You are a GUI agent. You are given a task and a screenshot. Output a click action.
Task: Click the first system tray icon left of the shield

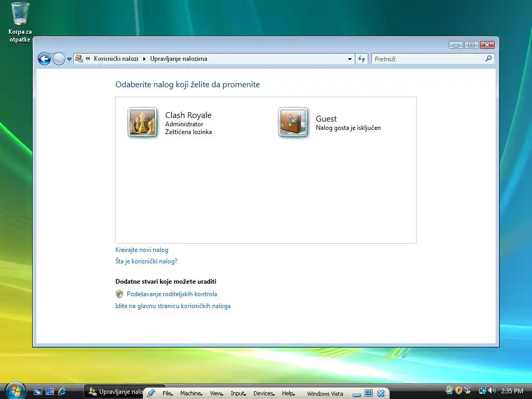point(449,391)
